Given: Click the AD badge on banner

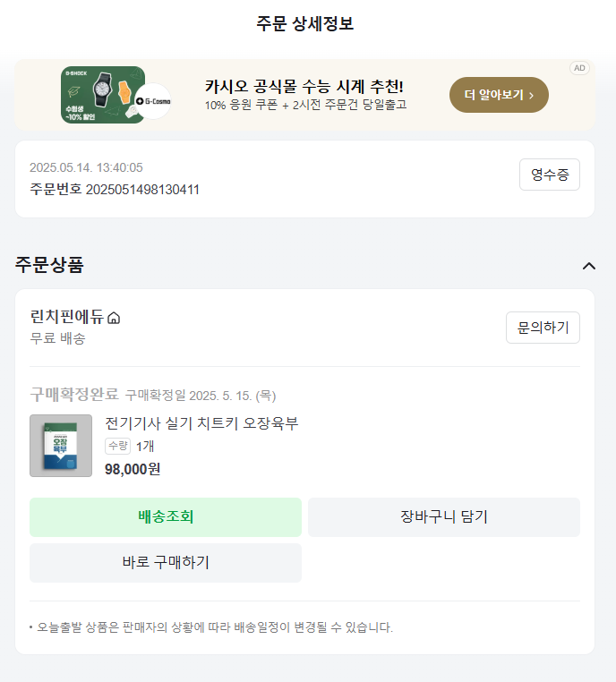Looking at the screenshot, I should 579,68.
